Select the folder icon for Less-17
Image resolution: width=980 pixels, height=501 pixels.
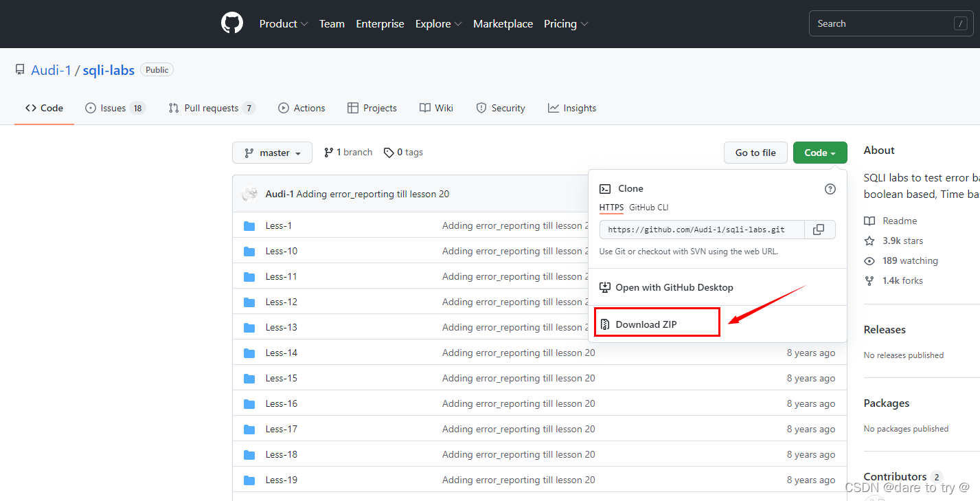pyautogui.click(x=249, y=430)
